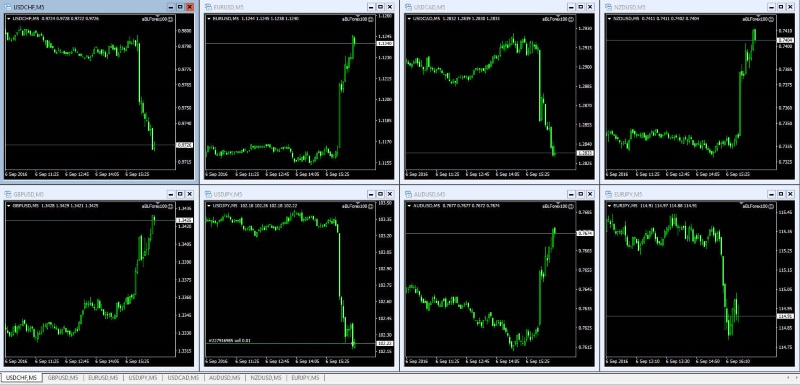Image resolution: width=800 pixels, height=385 pixels.
Task: Click the expert advisor smiley on USDCHF chart
Action: [x=171, y=18]
